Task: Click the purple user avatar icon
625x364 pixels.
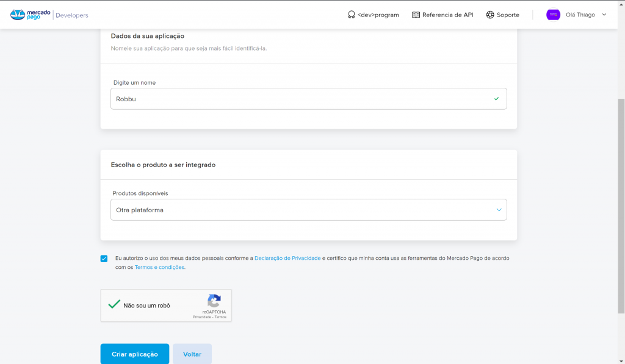Action: pos(553,15)
